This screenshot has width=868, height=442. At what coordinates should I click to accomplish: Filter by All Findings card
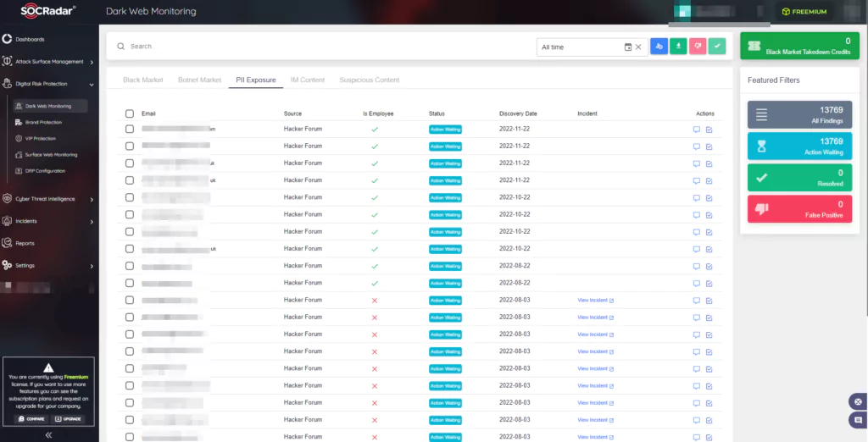(799, 114)
